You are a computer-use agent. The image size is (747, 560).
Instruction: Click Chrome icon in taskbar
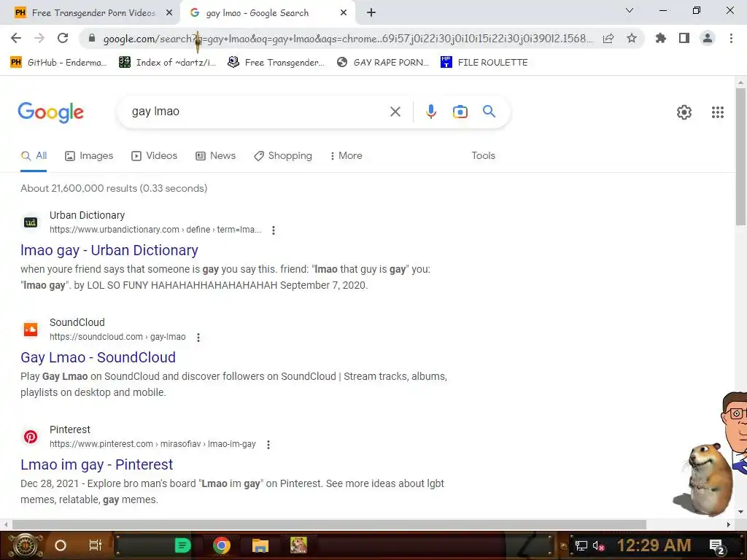(222, 545)
